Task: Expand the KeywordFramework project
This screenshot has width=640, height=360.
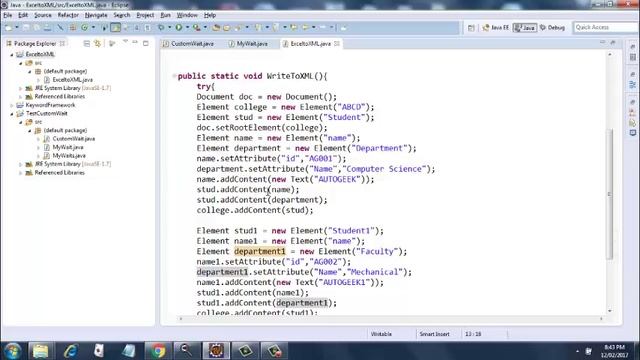Action: pos(12,105)
